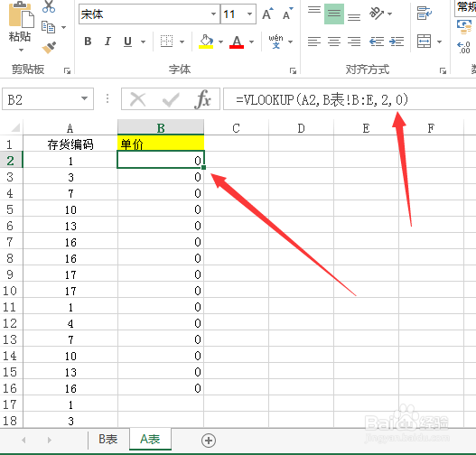The width and height of the screenshot is (476, 455).
Task: Open fill color dropdown arrow
Action: tap(220, 42)
